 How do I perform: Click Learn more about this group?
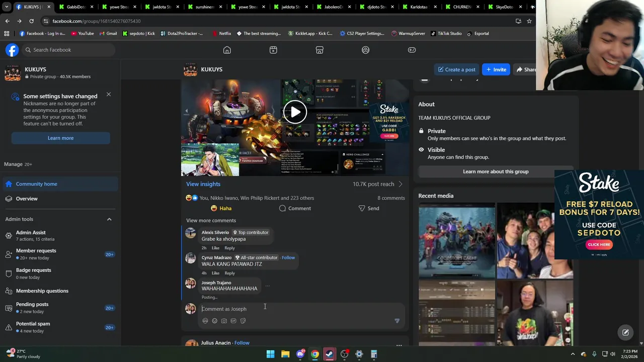point(496,171)
